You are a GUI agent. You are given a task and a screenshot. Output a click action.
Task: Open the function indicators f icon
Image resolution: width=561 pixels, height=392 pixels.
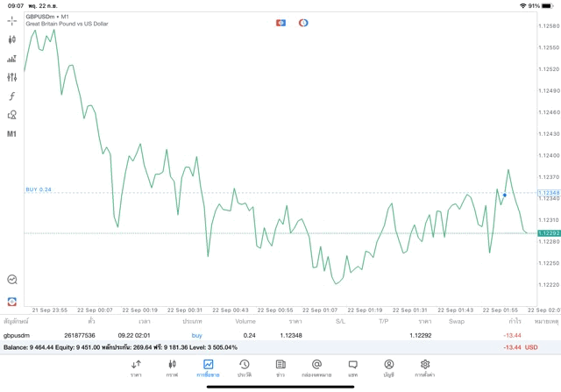point(12,96)
